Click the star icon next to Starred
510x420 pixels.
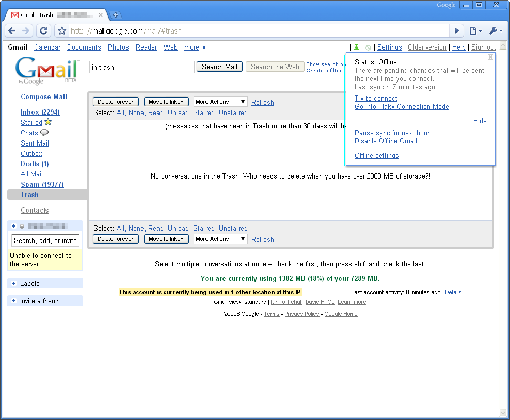(x=48, y=122)
